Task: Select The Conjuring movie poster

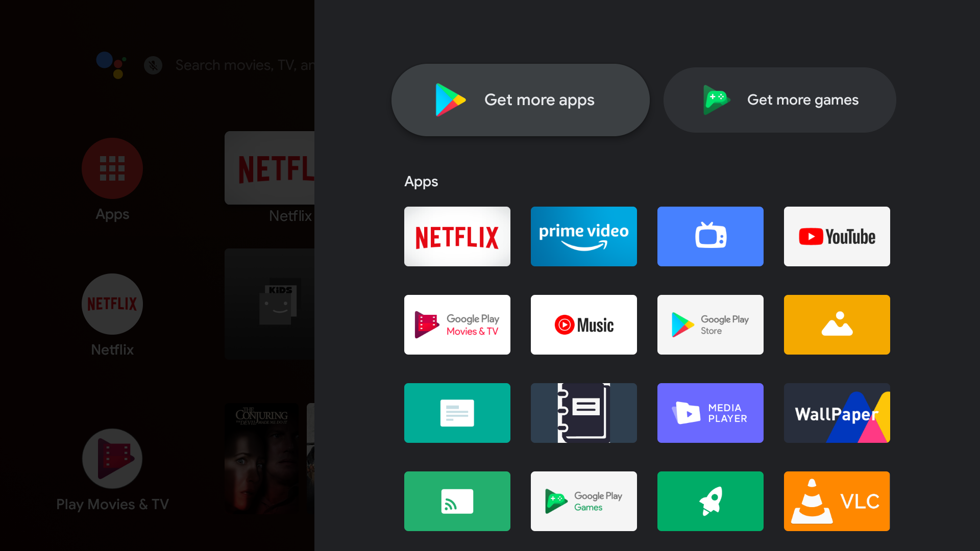Action: click(262, 459)
